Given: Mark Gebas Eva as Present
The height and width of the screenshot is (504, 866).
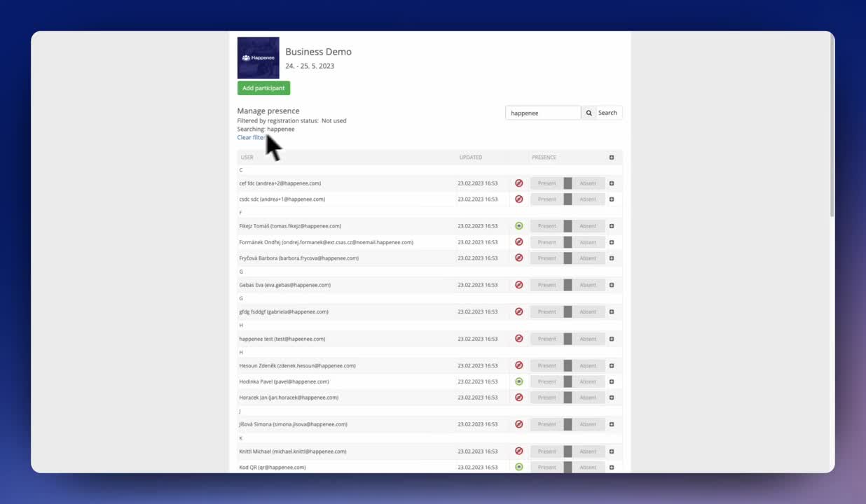Looking at the screenshot, I should [x=547, y=285].
